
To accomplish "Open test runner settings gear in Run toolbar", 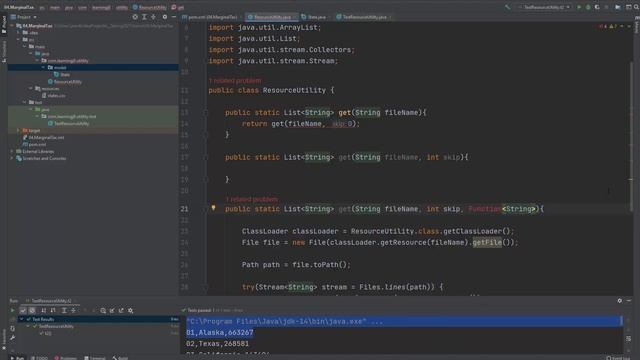I will pyautogui.click(x=131, y=311).
